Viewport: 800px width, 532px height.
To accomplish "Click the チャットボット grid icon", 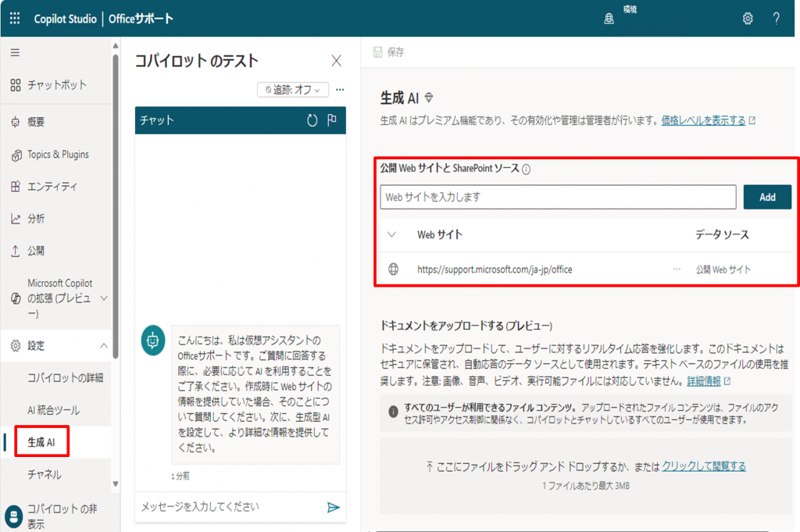I will (x=16, y=84).
